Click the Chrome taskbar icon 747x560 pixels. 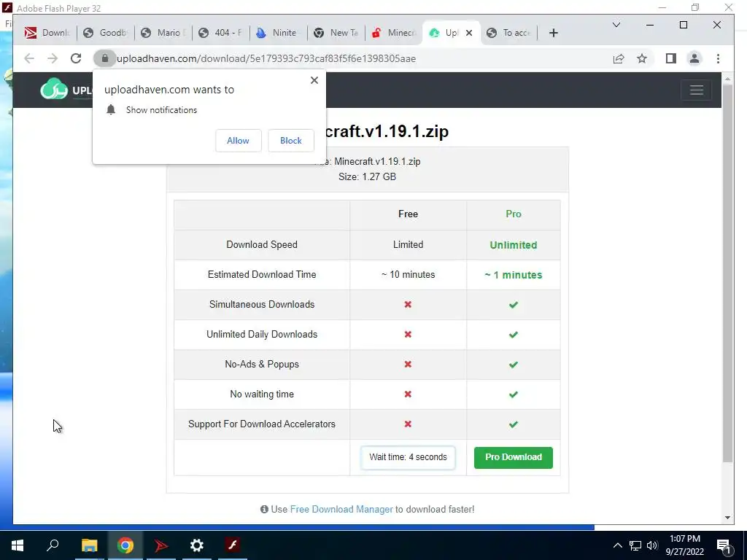coord(125,545)
